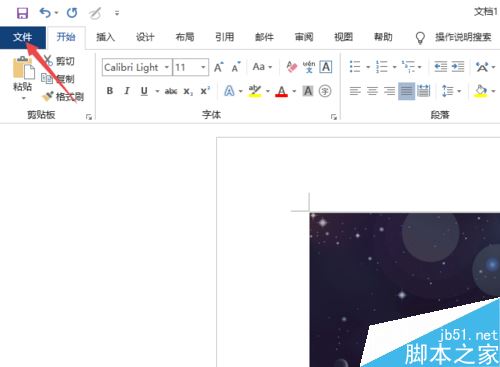Image resolution: width=500 pixels, height=367 pixels.
Task: Expand the font name dropdown arrow
Action: coord(167,68)
